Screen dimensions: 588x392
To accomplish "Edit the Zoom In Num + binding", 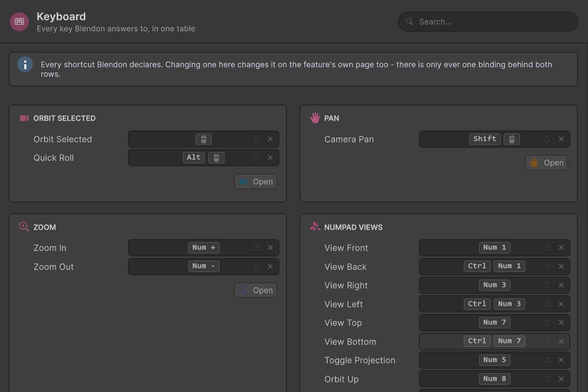I will click(x=204, y=247).
